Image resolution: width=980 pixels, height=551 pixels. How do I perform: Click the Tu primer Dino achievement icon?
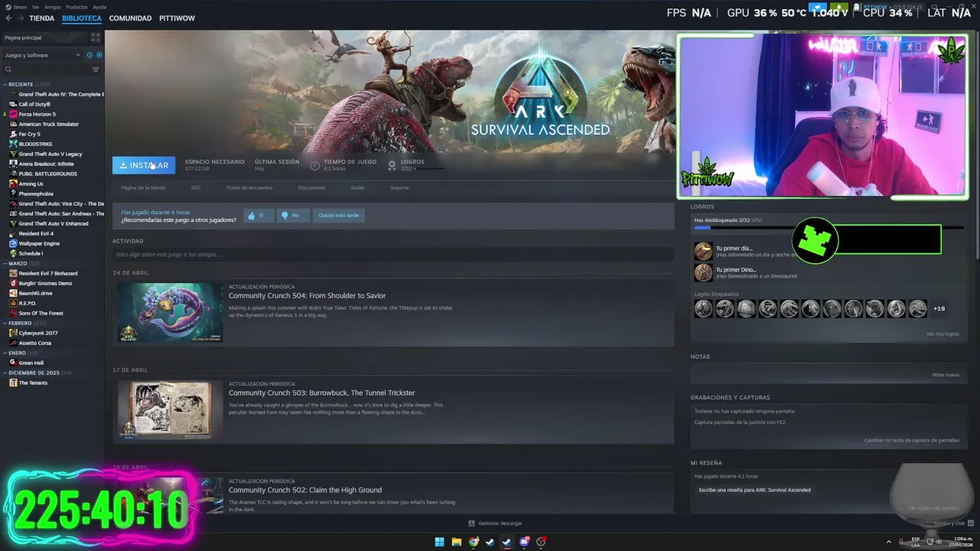(703, 272)
